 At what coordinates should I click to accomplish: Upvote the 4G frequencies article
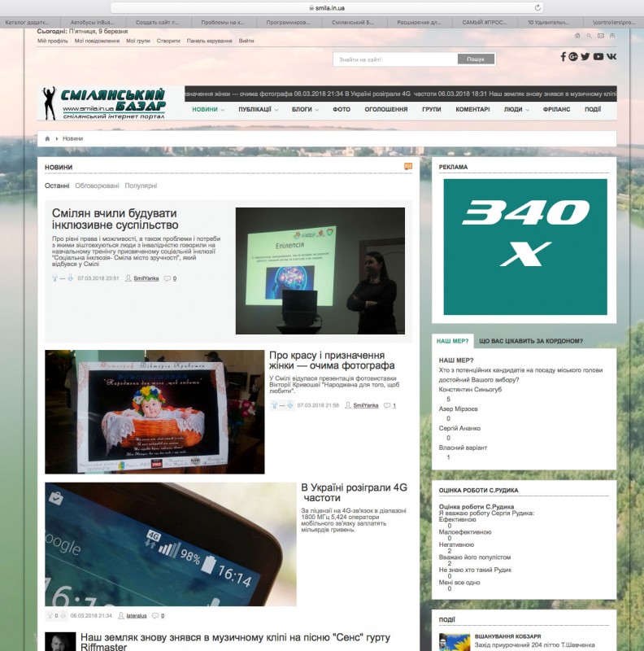50,615
